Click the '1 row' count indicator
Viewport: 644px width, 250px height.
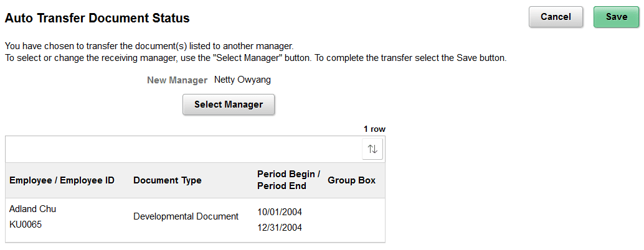pos(374,129)
